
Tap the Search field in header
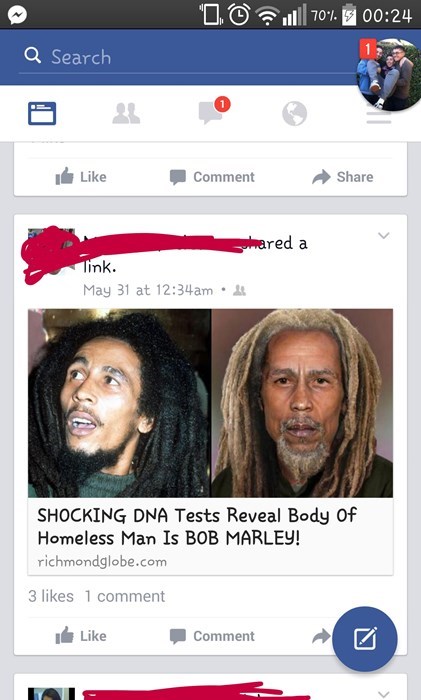click(x=188, y=57)
